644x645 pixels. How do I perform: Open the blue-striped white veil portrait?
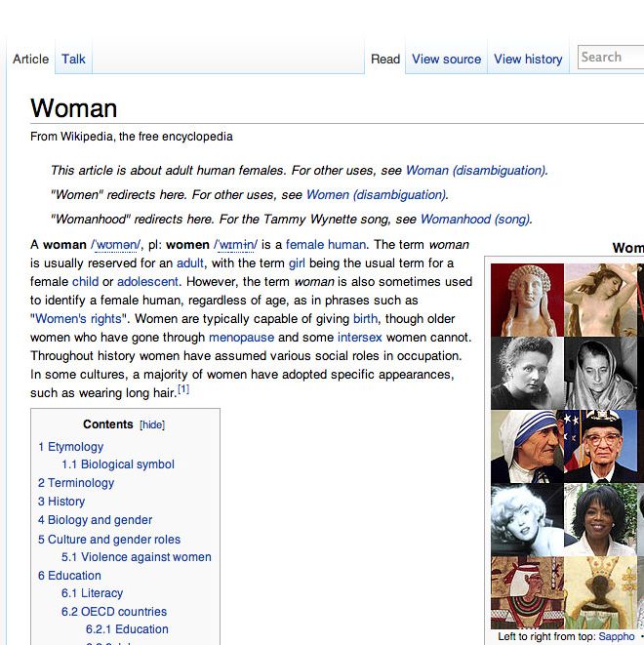click(527, 446)
